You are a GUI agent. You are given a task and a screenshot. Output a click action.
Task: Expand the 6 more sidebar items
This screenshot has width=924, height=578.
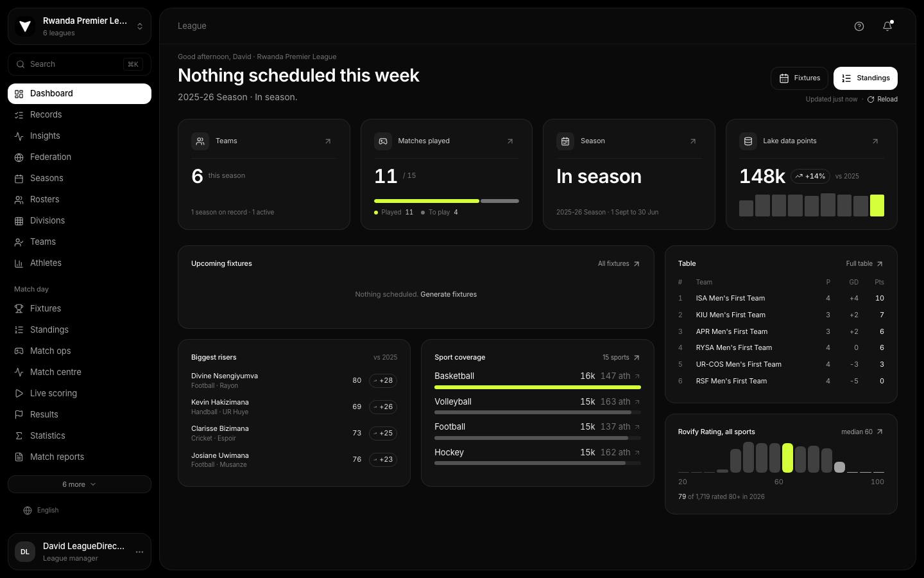click(80, 484)
